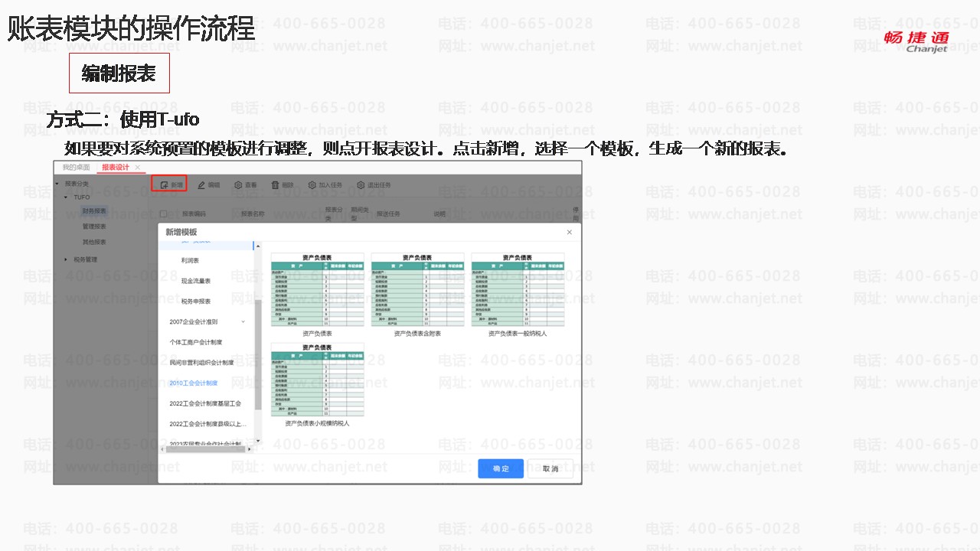
Task: Choose 利润表 in the template list
Action: [x=191, y=261]
